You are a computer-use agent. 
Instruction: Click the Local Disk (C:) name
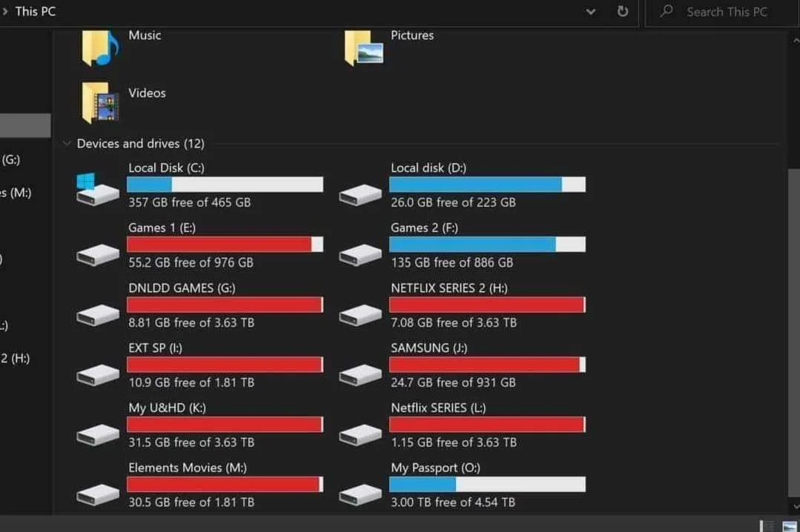click(x=166, y=167)
